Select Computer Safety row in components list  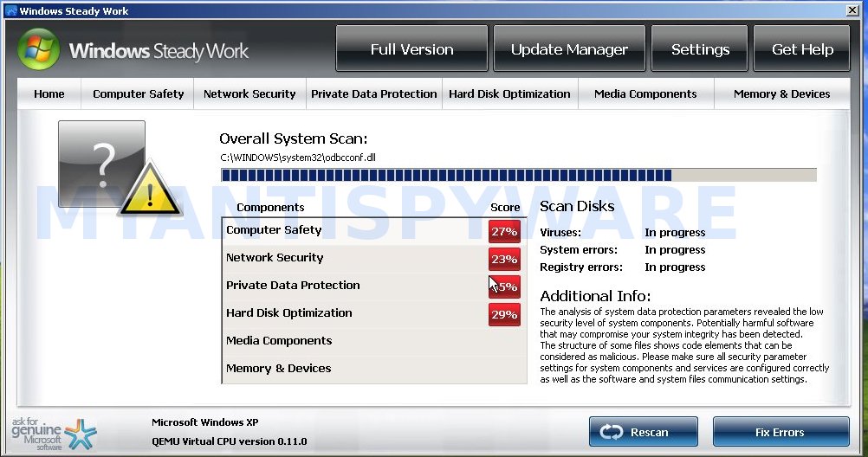tap(374, 231)
